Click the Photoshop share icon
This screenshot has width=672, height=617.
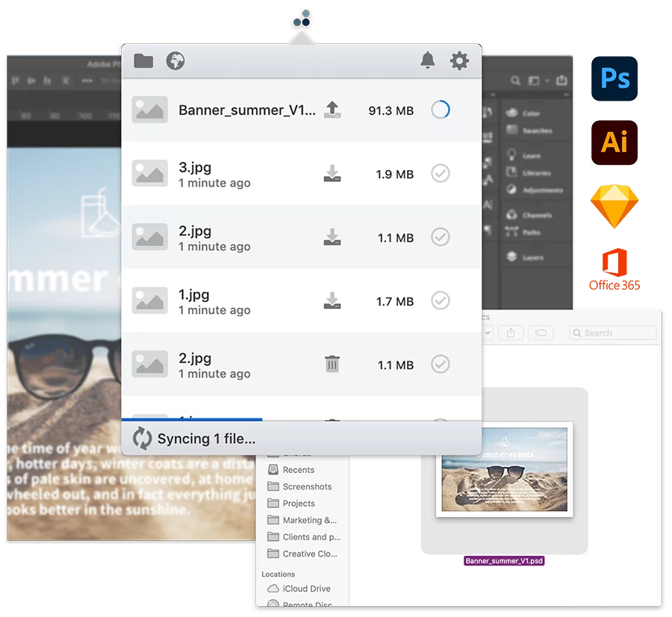tap(561, 80)
